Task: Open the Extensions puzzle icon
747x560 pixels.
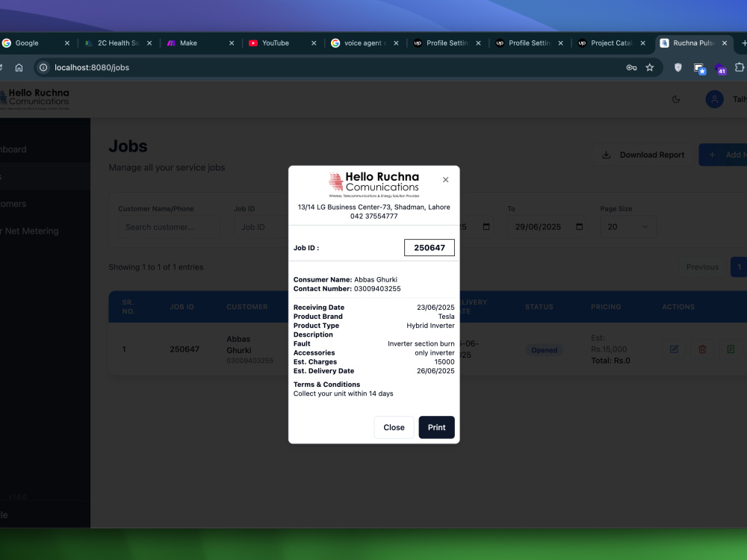Action: [739, 67]
